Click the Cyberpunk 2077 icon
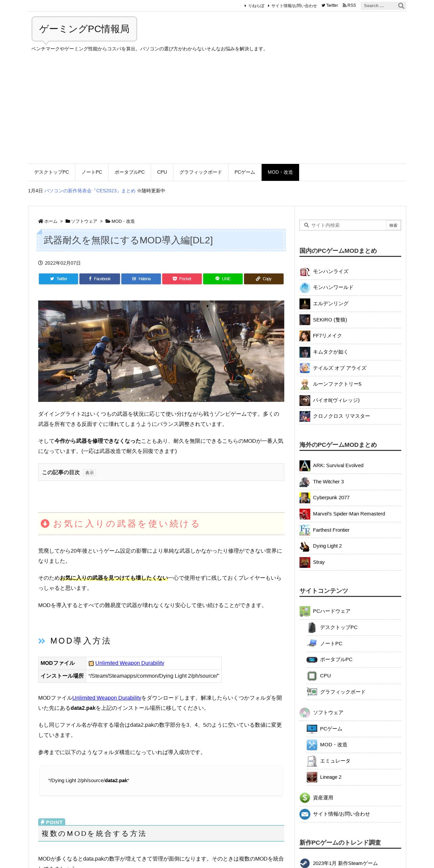 click(305, 498)
